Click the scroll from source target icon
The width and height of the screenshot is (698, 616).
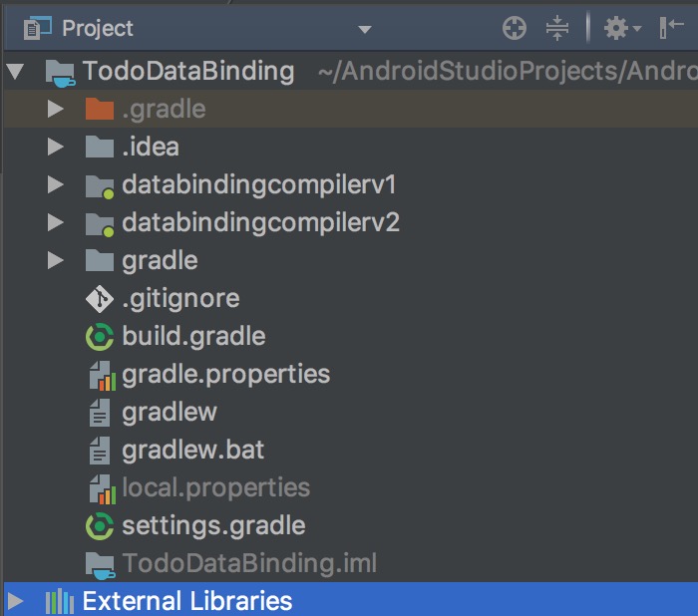click(515, 29)
